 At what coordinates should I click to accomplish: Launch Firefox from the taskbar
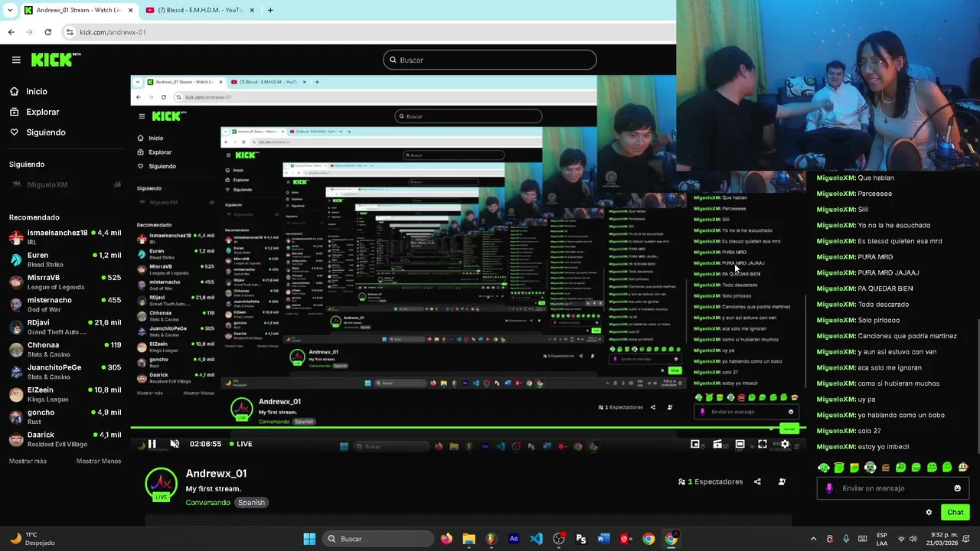coord(446,539)
